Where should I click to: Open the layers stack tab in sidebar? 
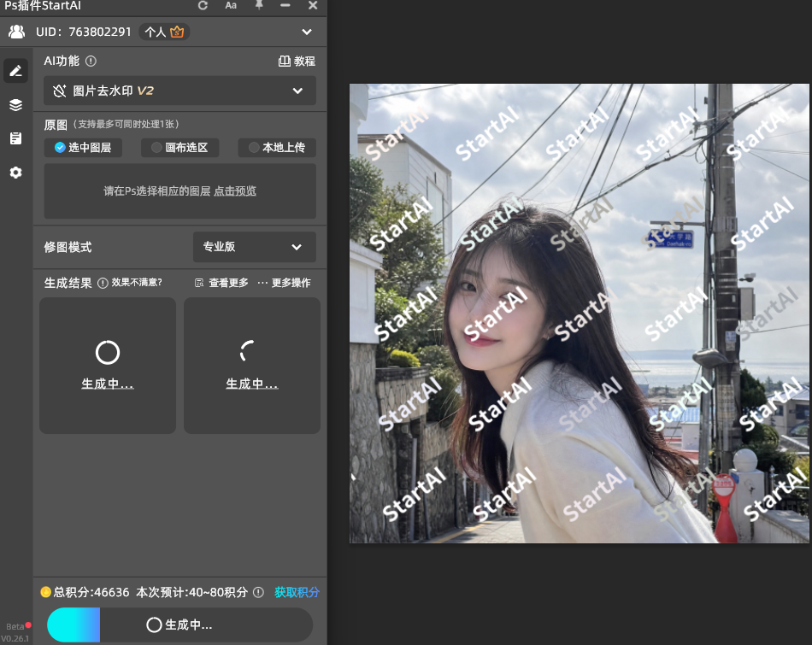coord(15,105)
